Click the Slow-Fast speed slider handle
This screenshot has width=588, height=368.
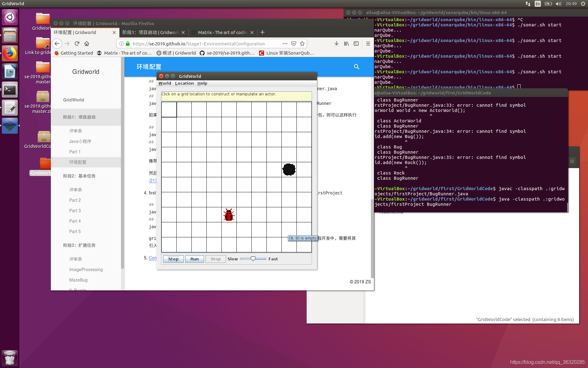(253, 259)
